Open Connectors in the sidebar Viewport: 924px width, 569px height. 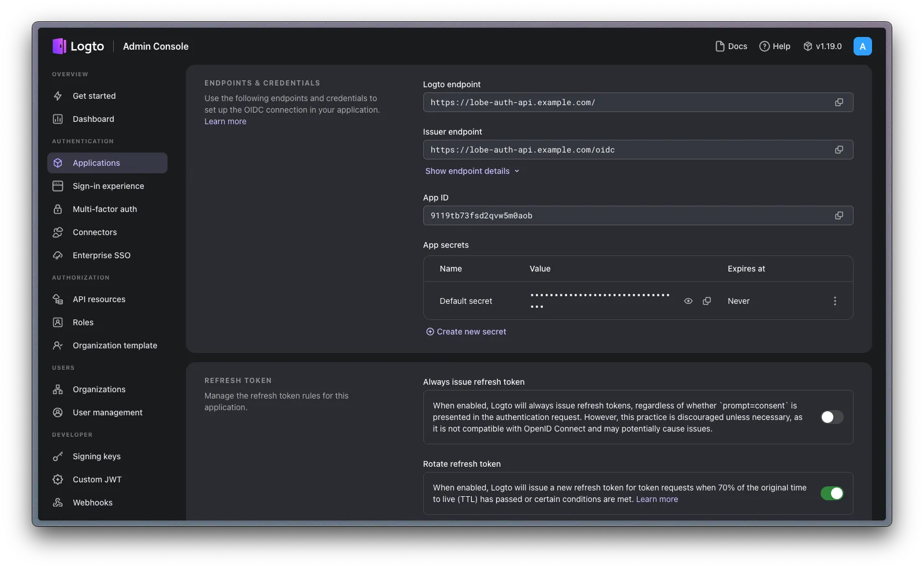(94, 232)
